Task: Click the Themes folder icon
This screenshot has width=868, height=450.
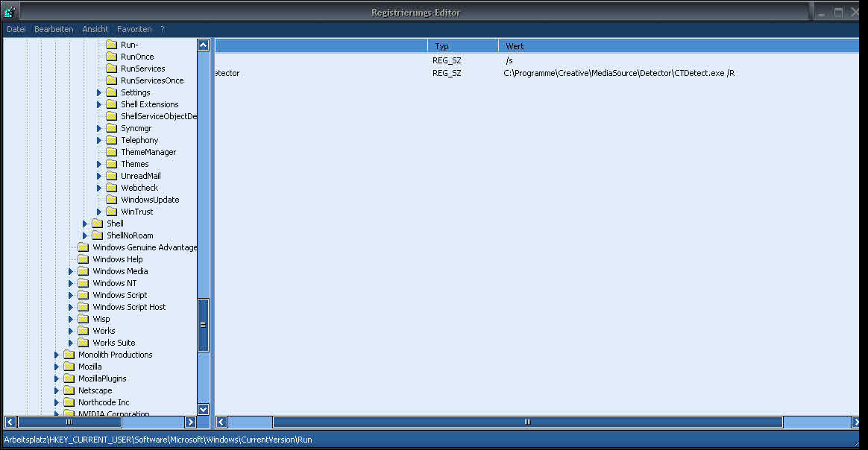Action: (x=111, y=164)
